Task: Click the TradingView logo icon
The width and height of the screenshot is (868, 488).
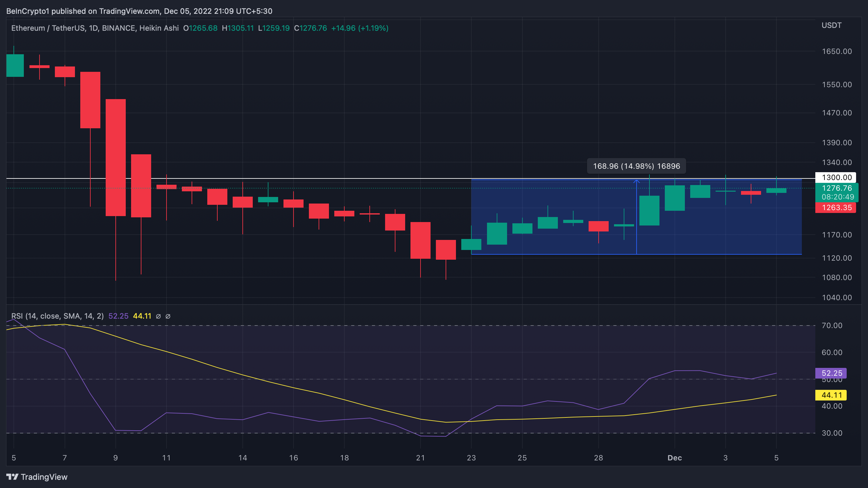Action: (x=12, y=476)
